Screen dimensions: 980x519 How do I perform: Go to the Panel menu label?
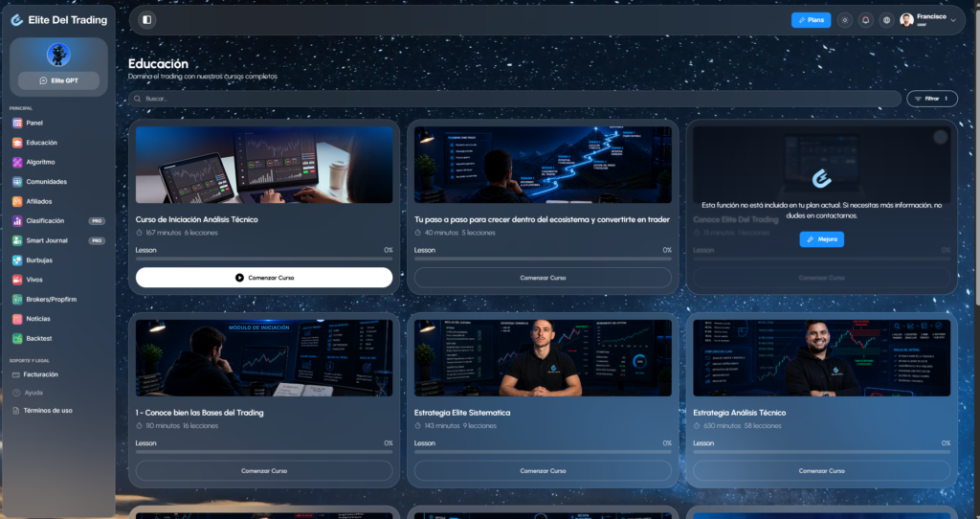coord(34,124)
